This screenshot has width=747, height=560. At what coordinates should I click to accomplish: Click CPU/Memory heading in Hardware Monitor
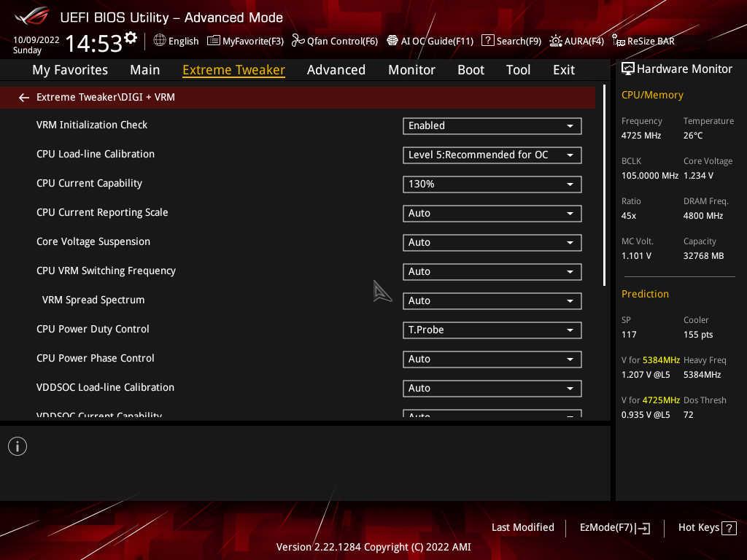(x=652, y=95)
